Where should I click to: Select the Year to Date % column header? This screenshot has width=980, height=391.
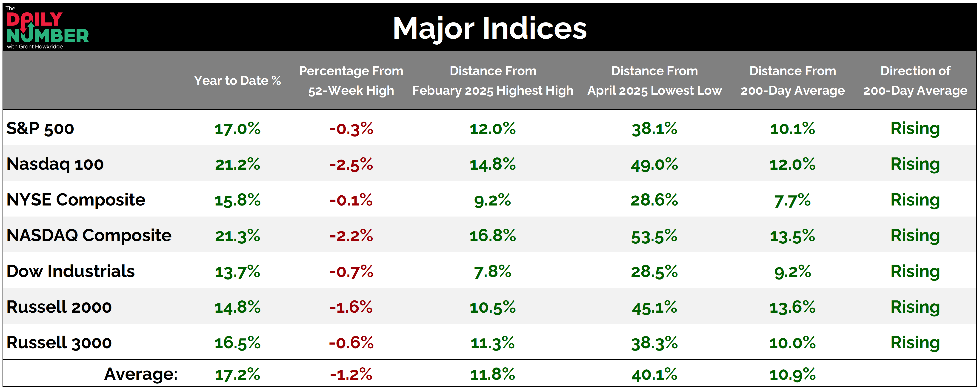(x=237, y=81)
